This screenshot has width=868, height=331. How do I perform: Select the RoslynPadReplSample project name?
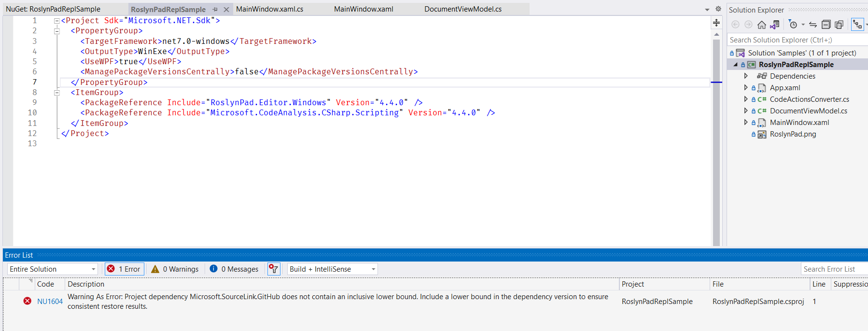(x=796, y=65)
